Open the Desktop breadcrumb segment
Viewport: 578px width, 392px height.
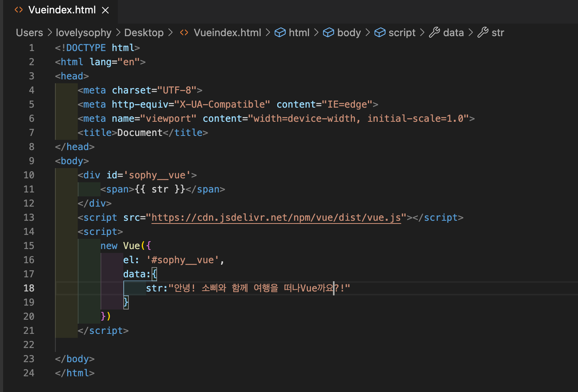point(144,33)
